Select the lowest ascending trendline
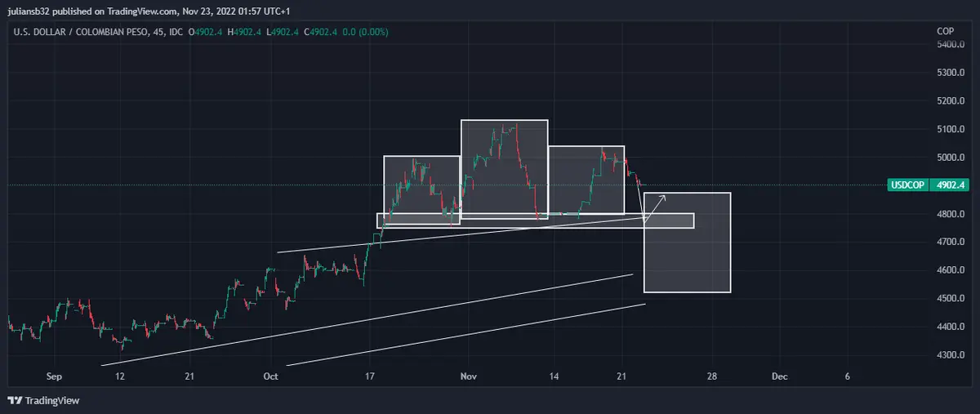Screen dimensions: 980x414 tap(465, 335)
